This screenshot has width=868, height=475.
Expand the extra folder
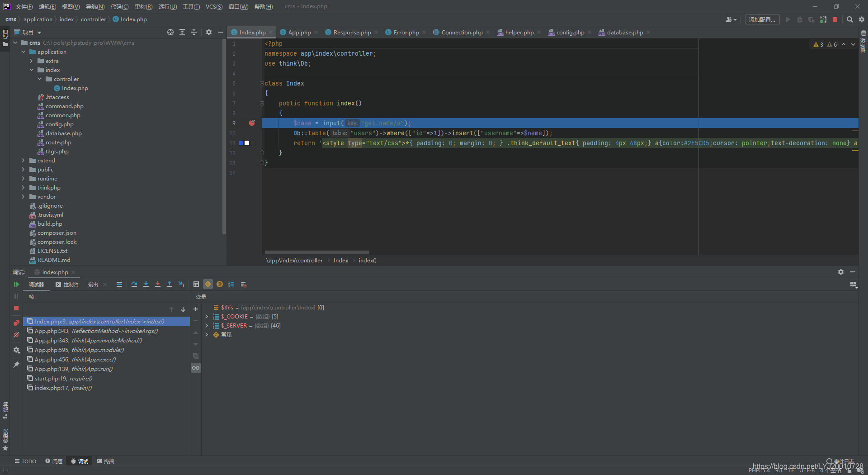31,61
